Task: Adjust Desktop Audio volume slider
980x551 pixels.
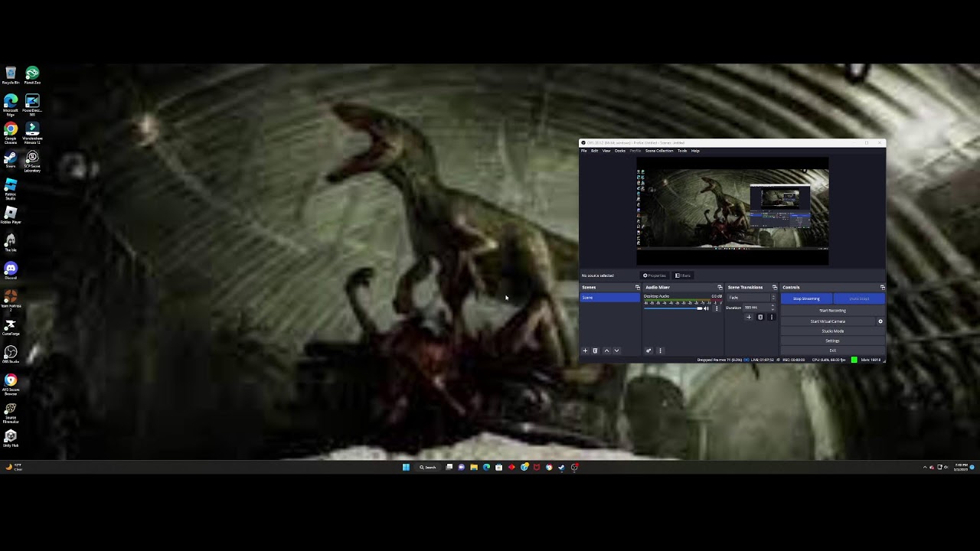Action: [673, 308]
